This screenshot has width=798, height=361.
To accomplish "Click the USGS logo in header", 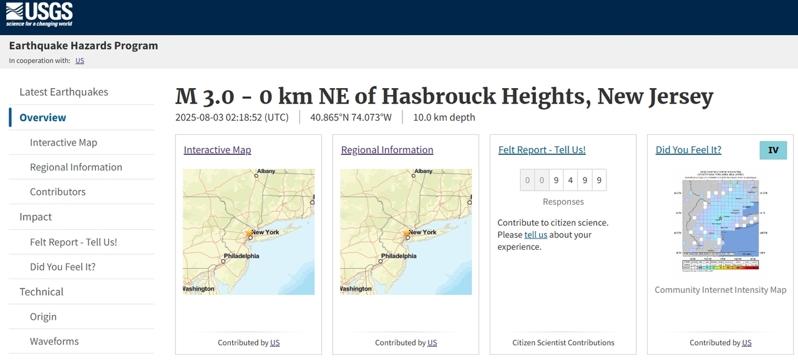I will (39, 15).
